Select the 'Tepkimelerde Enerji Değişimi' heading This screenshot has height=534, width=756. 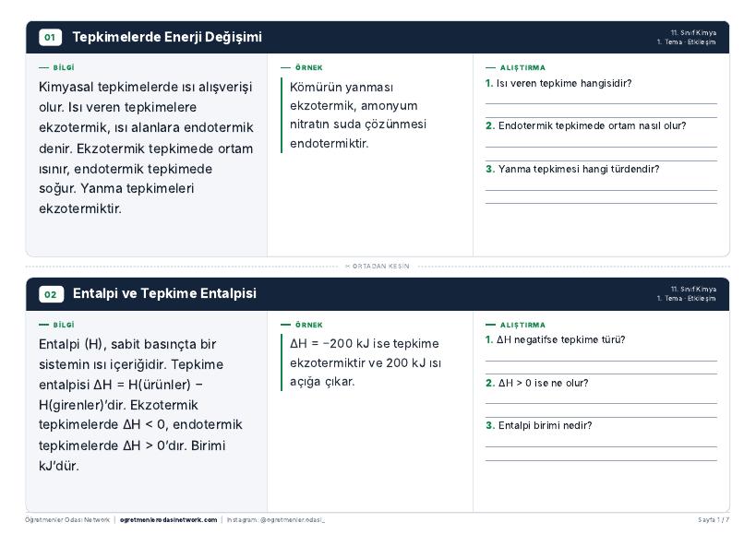(167, 37)
